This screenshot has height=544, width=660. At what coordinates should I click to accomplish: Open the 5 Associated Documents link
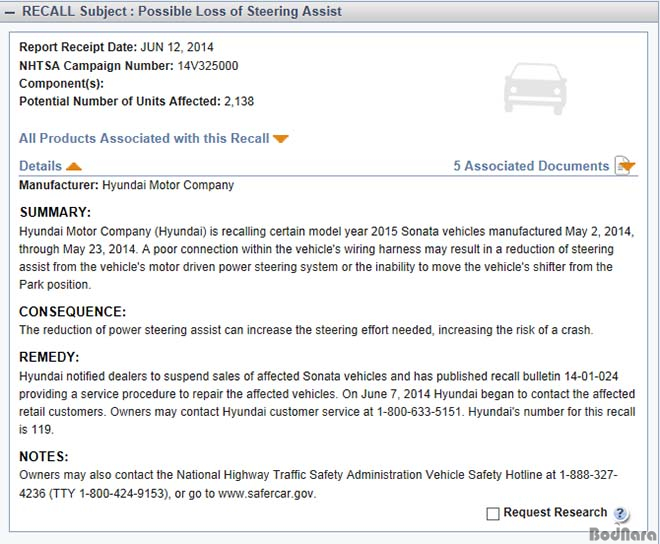tap(531, 166)
